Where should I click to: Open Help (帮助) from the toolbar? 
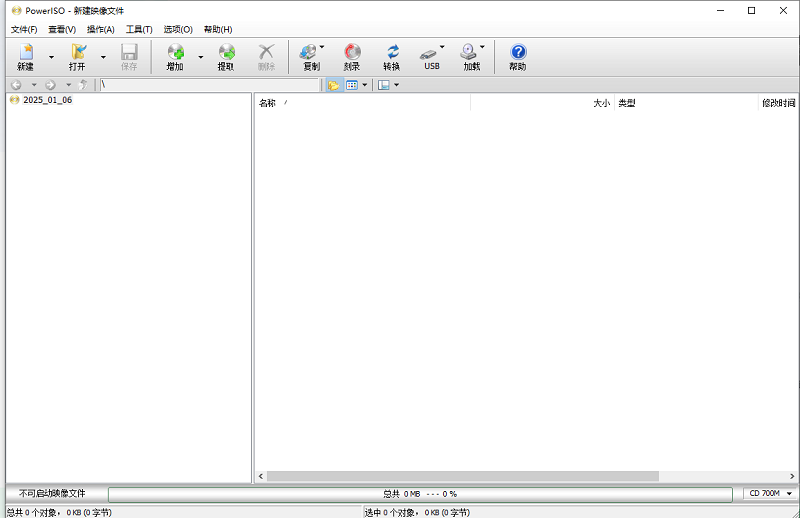pyautogui.click(x=517, y=57)
